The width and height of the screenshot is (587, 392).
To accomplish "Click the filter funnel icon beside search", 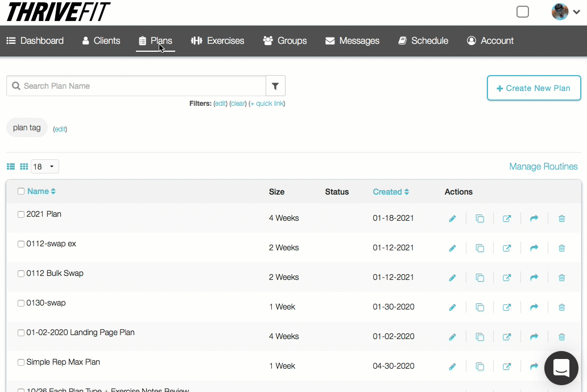I will point(275,86).
